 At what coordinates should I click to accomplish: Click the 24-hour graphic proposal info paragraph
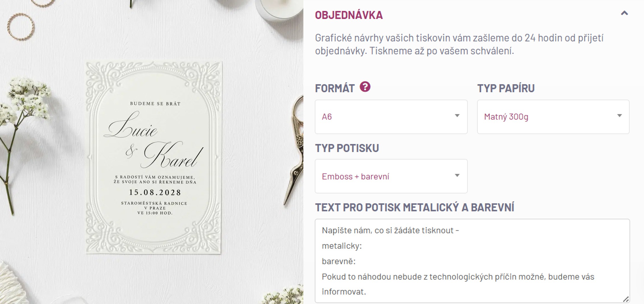tap(459, 44)
